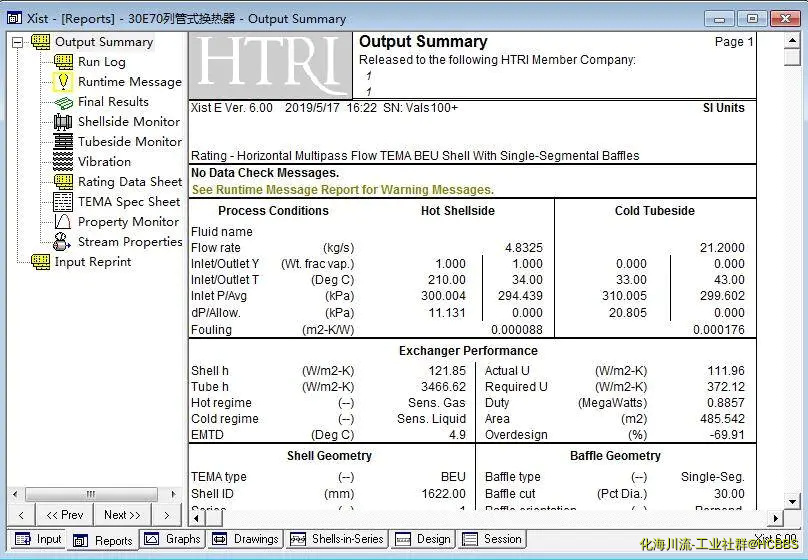Click the tree panel scroll right arrow
This screenshot has height=560, width=808.
[174, 495]
